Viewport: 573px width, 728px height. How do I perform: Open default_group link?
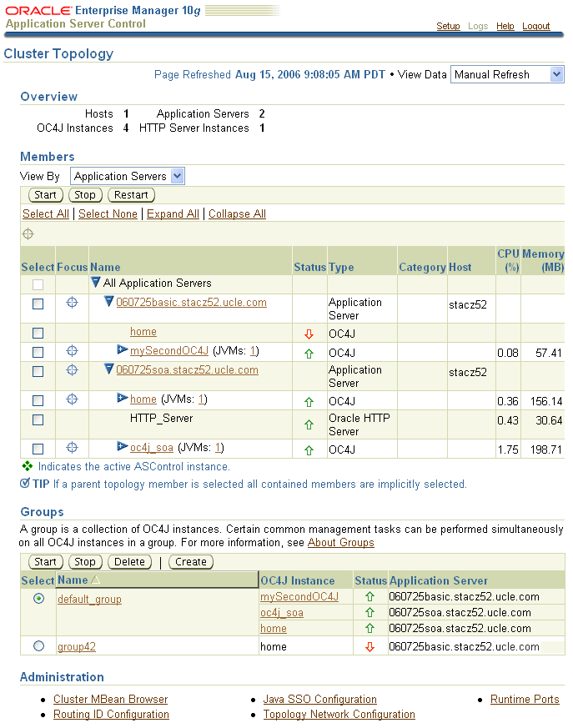(89, 599)
